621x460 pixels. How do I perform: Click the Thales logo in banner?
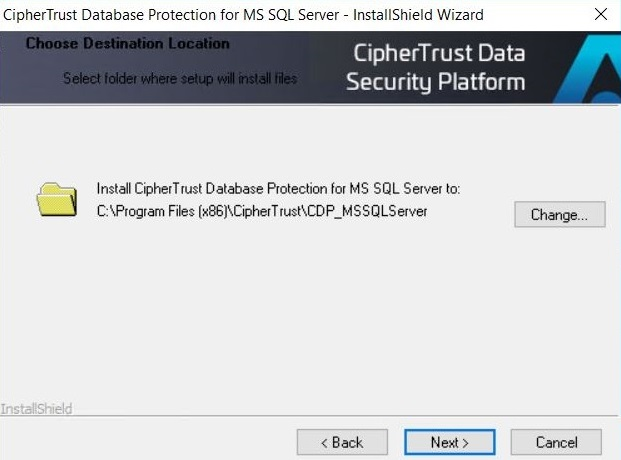pyautogui.click(x=588, y=68)
